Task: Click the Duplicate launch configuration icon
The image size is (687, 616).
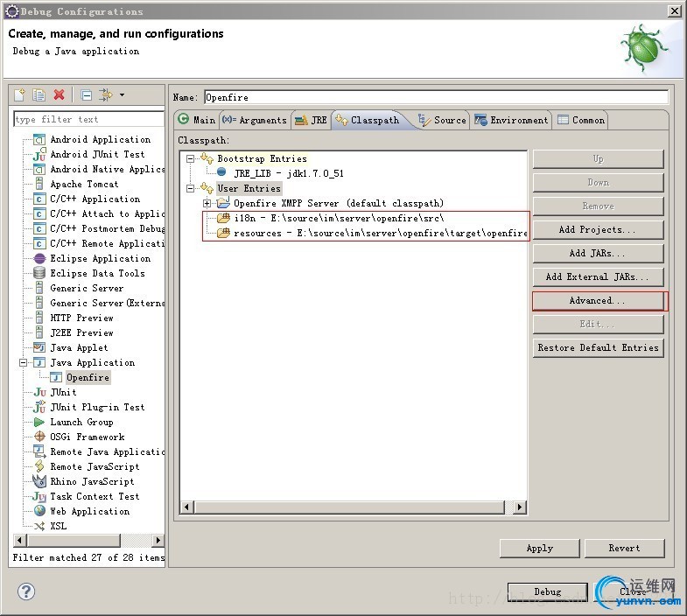Action: pos(39,94)
